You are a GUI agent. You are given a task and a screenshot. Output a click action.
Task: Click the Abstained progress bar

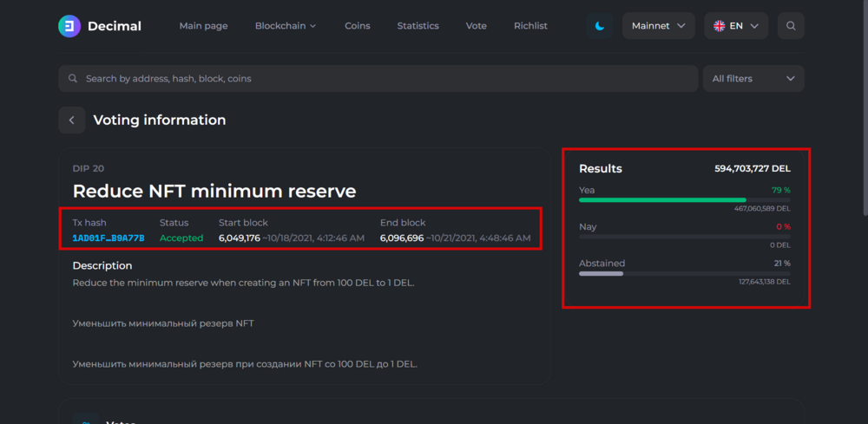pos(685,273)
